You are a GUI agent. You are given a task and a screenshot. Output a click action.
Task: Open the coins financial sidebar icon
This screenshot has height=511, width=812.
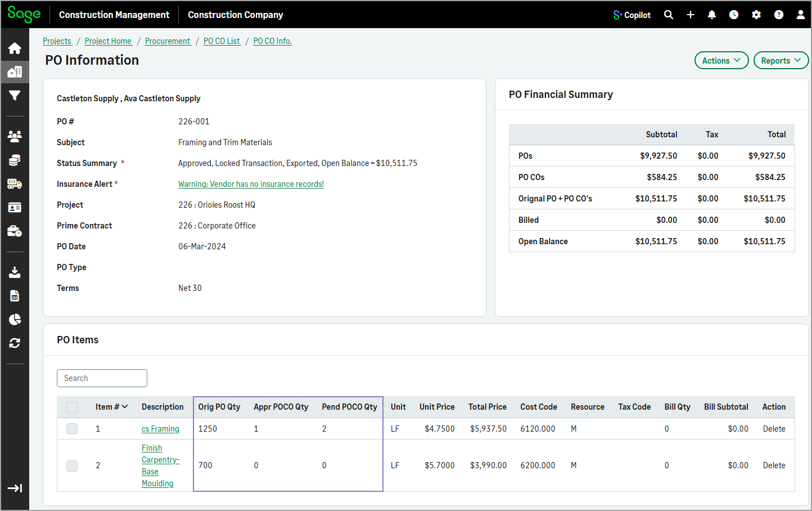(15, 160)
